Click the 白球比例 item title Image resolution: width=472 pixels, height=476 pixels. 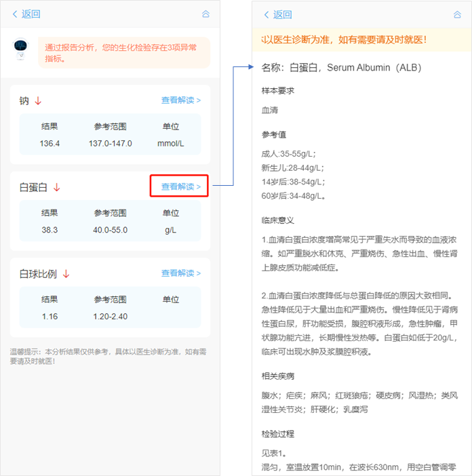38,274
